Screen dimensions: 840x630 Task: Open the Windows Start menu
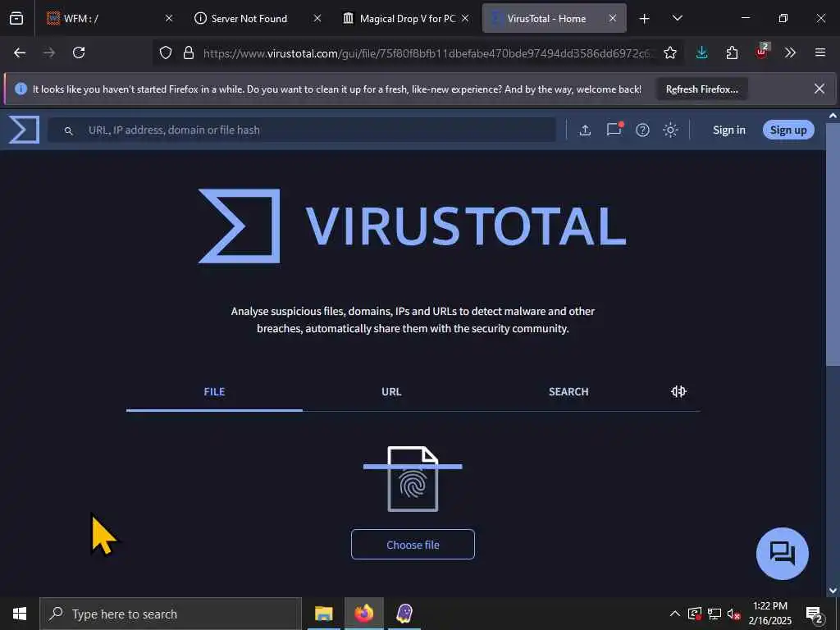(x=20, y=614)
